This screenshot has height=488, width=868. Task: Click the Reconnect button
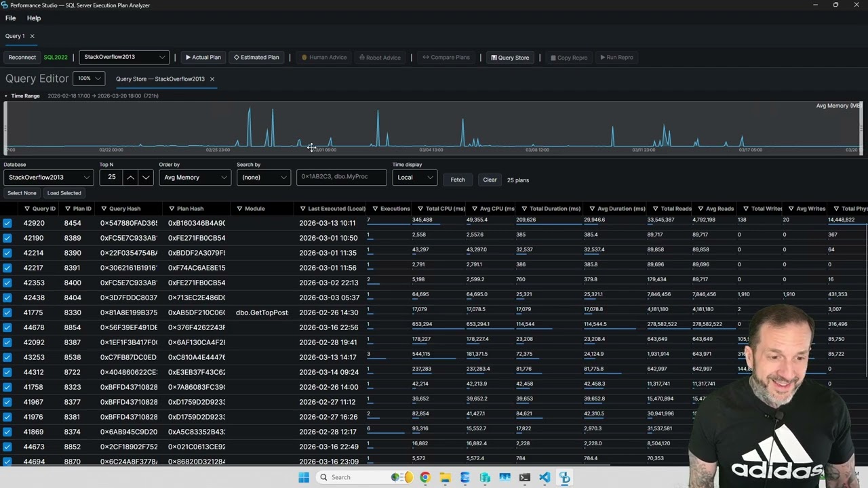(22, 58)
